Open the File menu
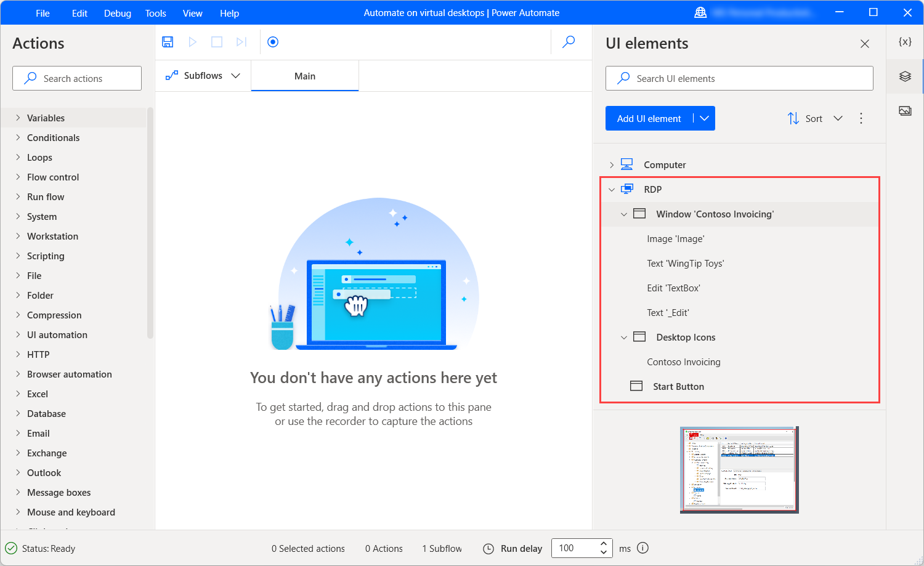The width and height of the screenshot is (924, 566). click(43, 13)
